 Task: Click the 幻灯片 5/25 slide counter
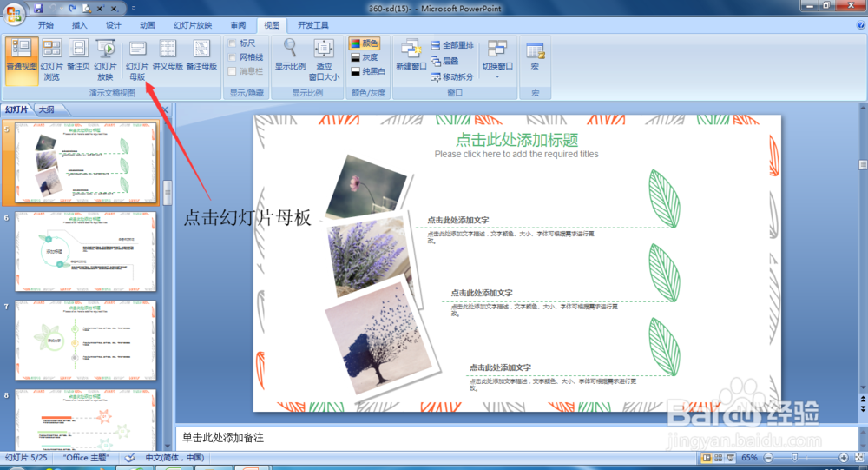(x=27, y=458)
